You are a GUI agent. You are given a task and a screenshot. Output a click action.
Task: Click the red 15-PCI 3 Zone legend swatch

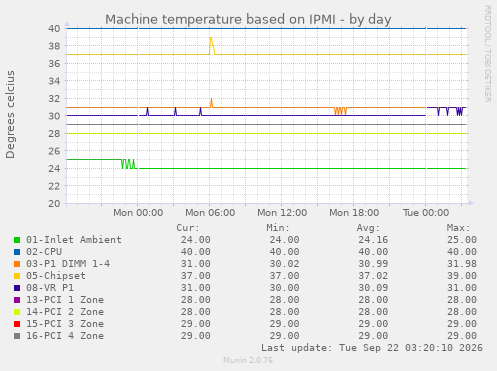pos(17,324)
